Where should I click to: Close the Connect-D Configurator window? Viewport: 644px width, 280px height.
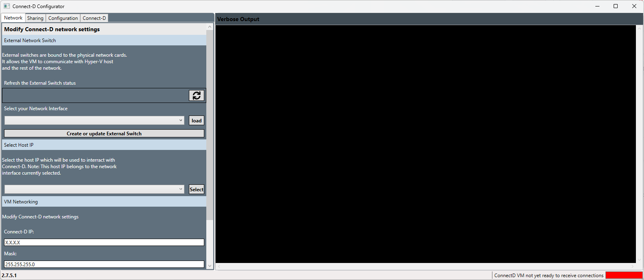[634, 6]
